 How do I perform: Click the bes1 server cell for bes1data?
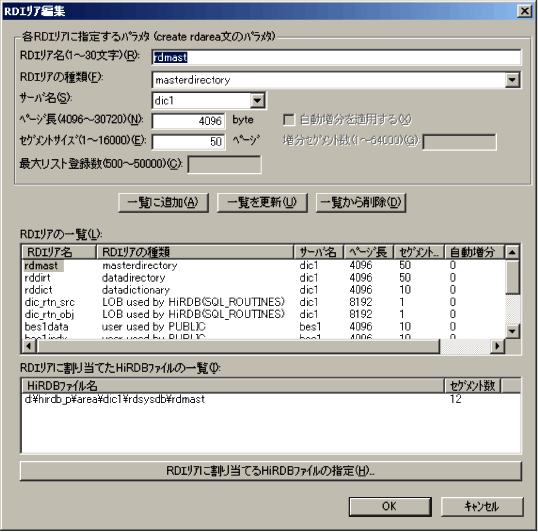coord(310,327)
